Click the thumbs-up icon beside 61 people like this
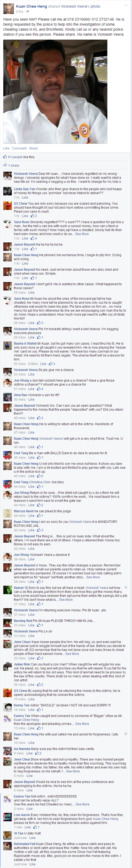The height and width of the screenshot is (868, 132). (x=5, y=157)
